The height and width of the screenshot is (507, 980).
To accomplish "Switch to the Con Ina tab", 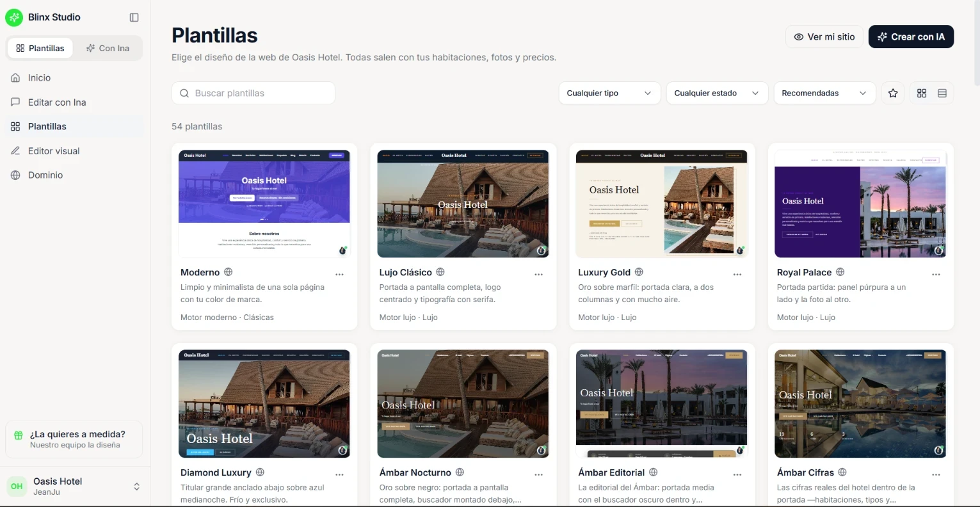I will 108,48.
